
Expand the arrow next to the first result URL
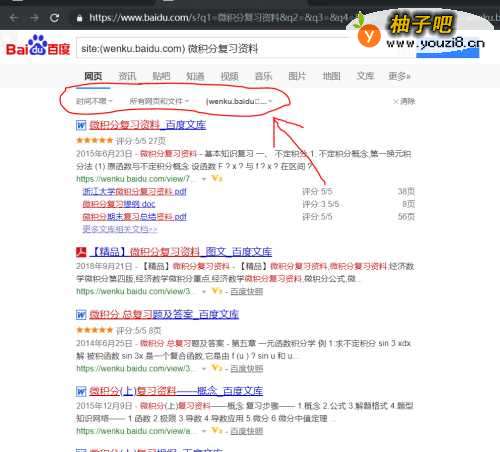pos(204,179)
